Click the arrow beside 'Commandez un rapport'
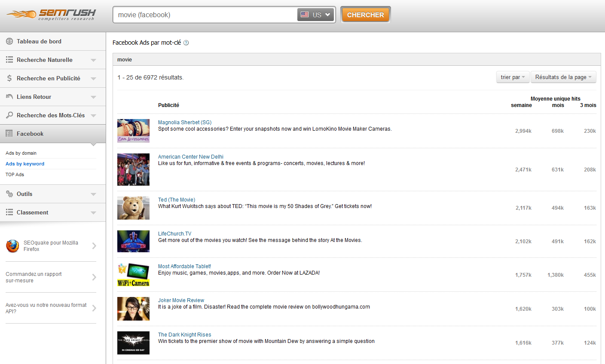 [94, 277]
